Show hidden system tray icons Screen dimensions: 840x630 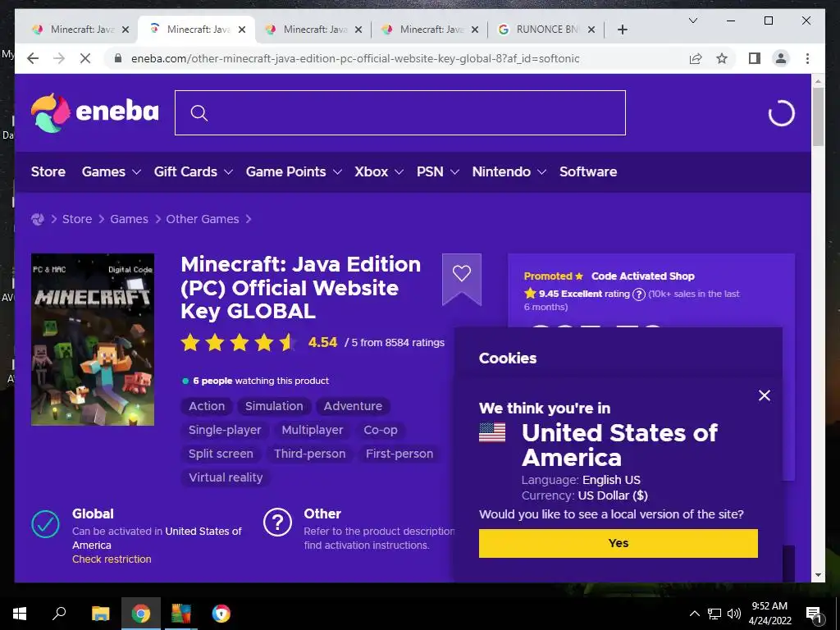[694, 614]
